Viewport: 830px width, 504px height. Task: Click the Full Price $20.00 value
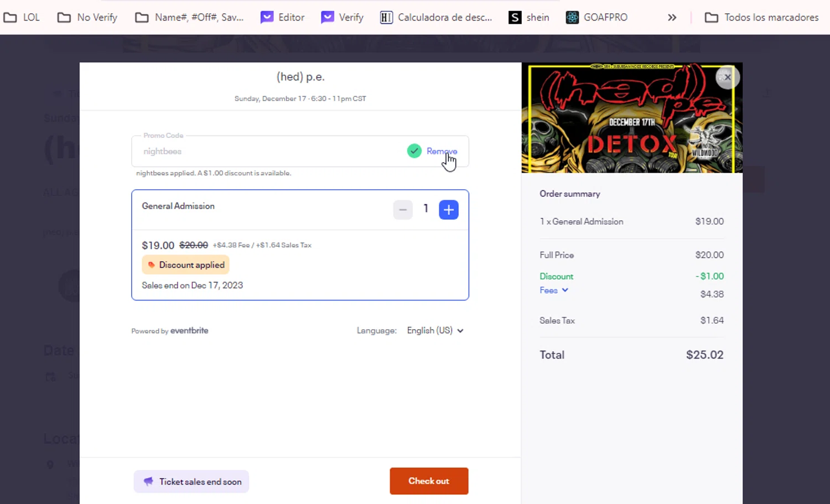tap(709, 255)
